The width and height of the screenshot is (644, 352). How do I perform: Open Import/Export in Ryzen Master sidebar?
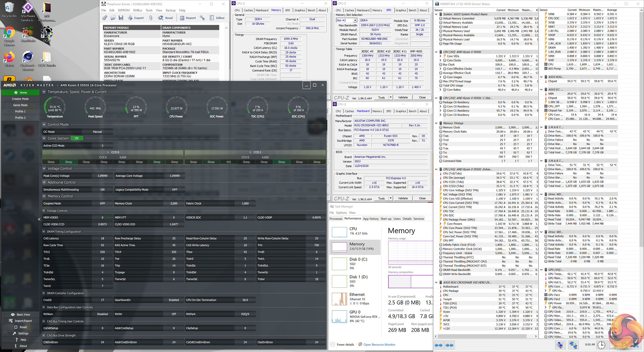(20, 321)
